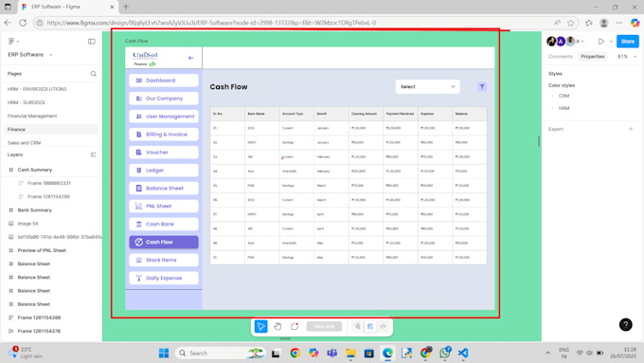
Task: Open WhatsApp from taskbar
Action: [445, 353]
